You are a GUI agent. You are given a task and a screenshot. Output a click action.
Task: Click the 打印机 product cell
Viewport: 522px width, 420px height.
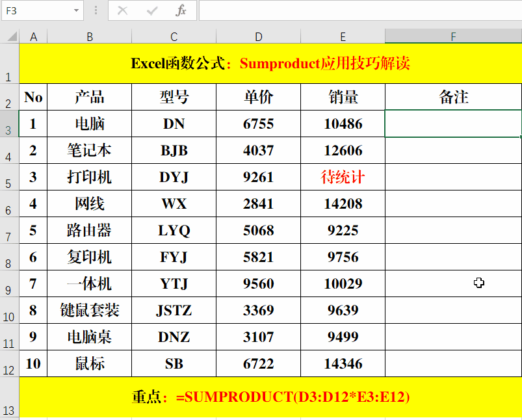pyautogui.click(x=90, y=177)
